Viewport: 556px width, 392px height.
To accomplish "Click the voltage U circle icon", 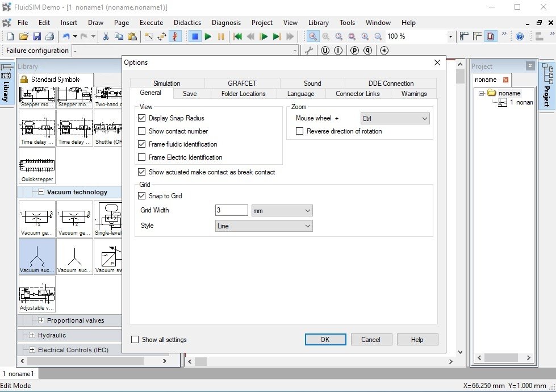I will (x=325, y=51).
